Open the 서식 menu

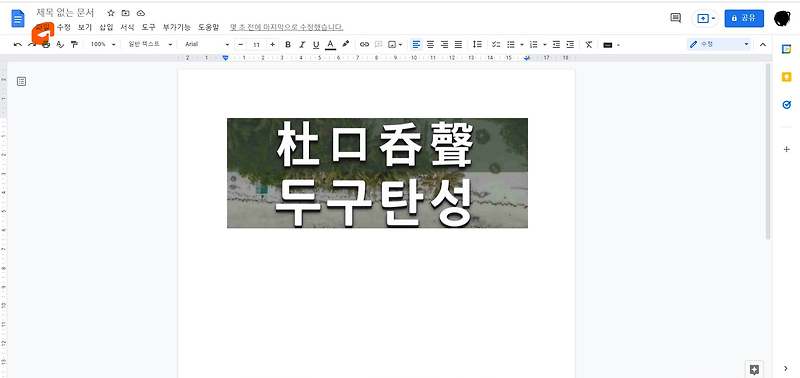click(x=127, y=27)
